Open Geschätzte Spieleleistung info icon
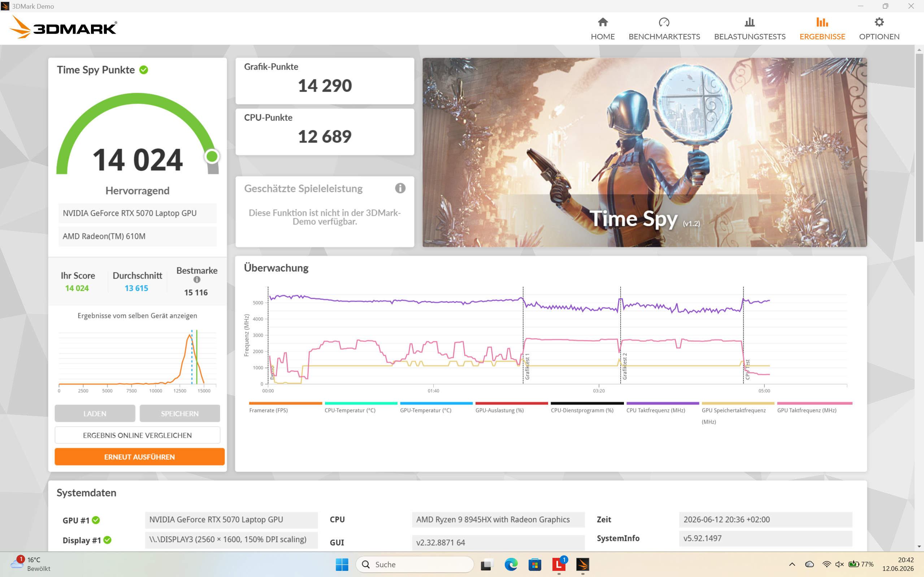Screen dimensions: 924x577 coord(400,188)
